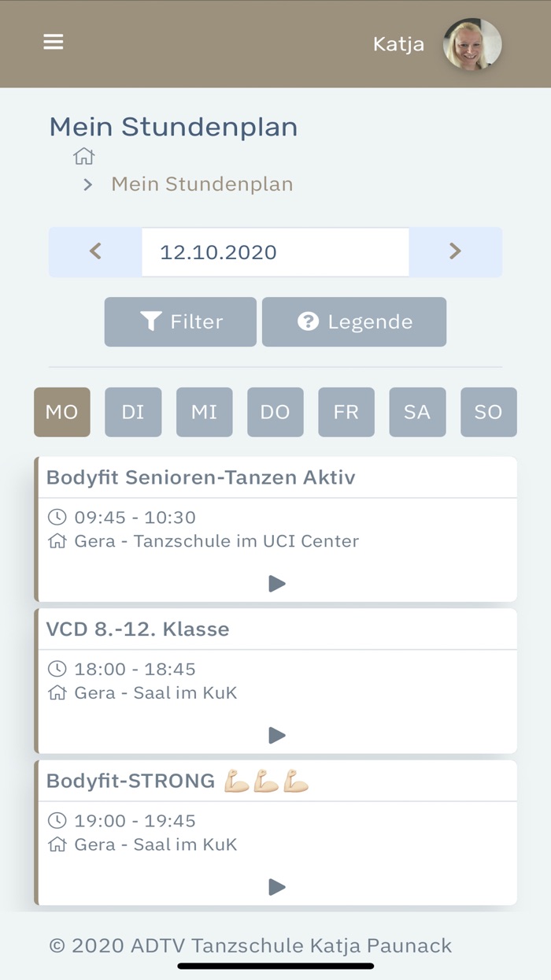Click the date field showing 12.10.2020
Screen dimensions: 551x980
(x=275, y=251)
